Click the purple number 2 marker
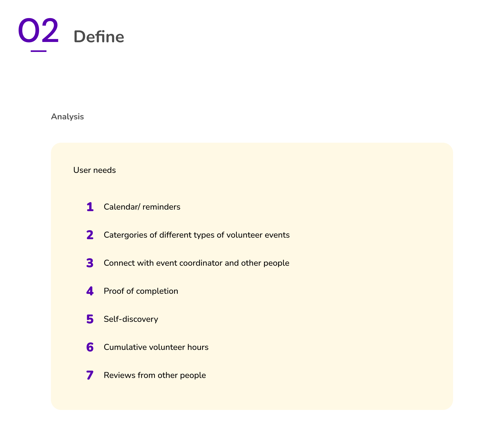This screenshot has height=422, width=504. [90, 235]
